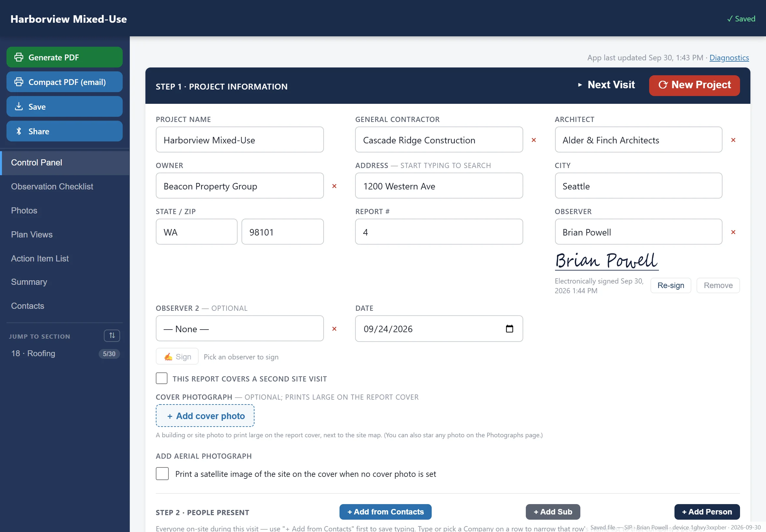
Task: Click the refresh icon on New Project
Action: point(663,85)
